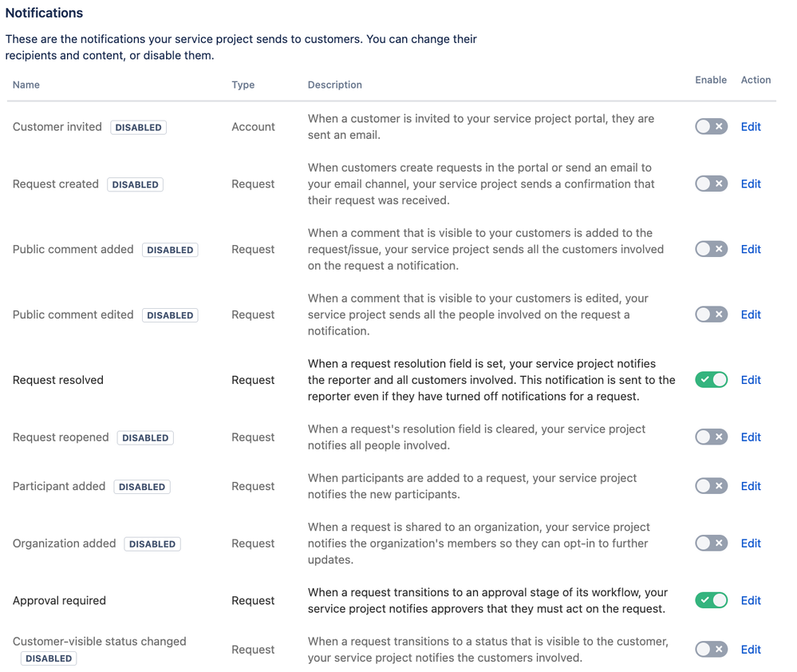Edit the Public comment added notification
Screen dimensions: 797x672
pos(750,248)
